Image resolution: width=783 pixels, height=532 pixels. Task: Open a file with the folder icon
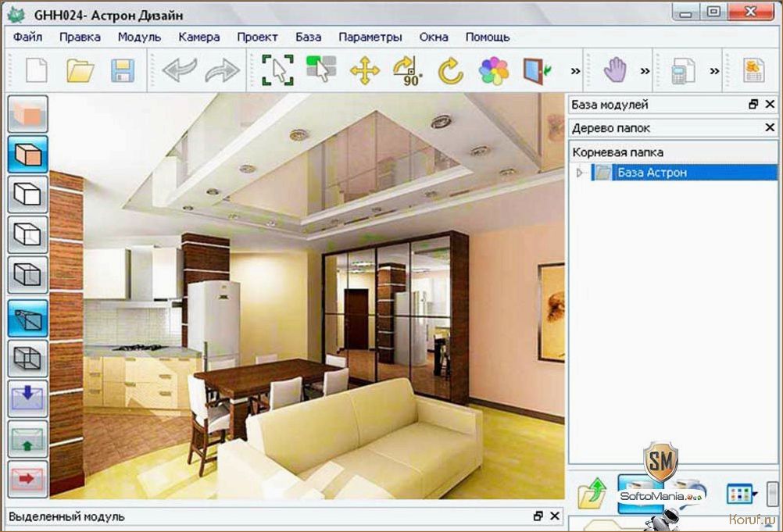[80, 71]
